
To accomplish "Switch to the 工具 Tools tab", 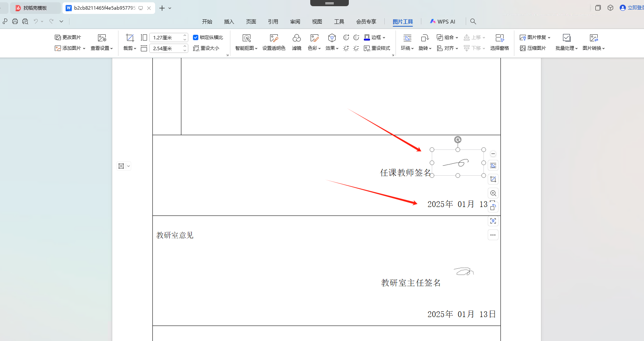I will click(x=339, y=22).
